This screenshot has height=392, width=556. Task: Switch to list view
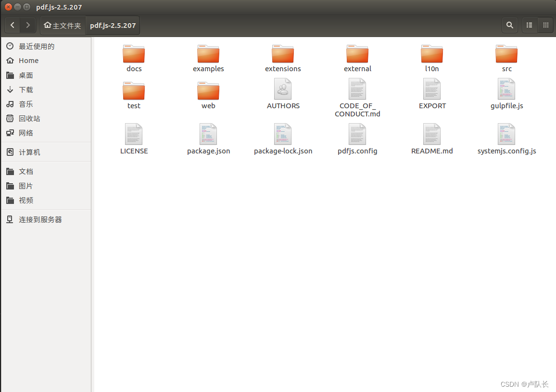tap(529, 25)
